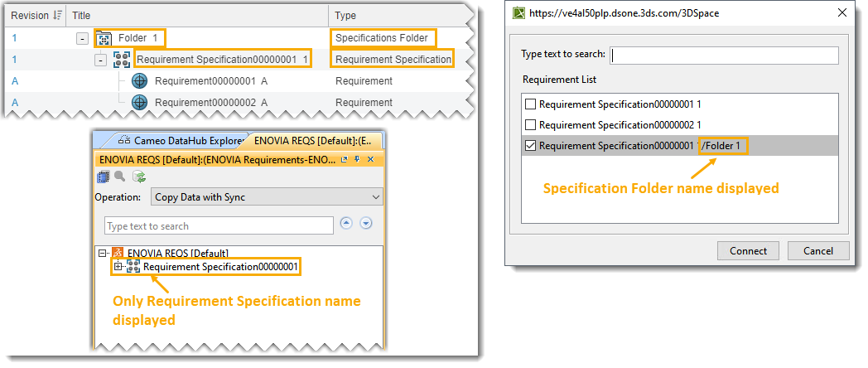
Task: Click the Requirement Specification00000001 icon in the table
Action: 122,60
